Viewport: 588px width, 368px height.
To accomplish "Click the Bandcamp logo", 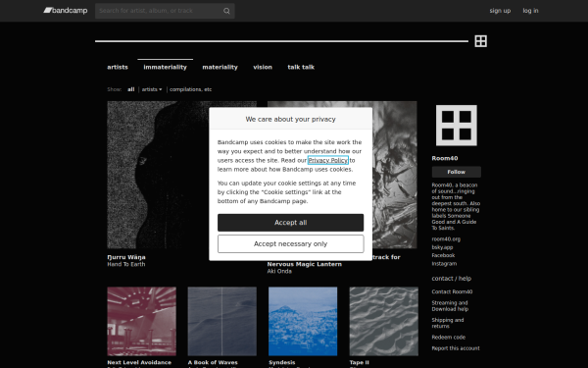I will [x=66, y=11].
